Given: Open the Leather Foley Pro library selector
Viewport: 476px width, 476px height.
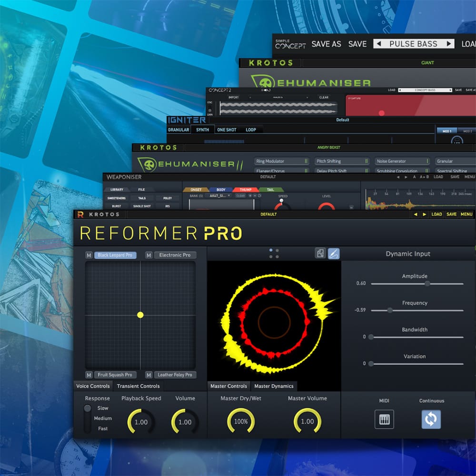Looking at the screenshot, I should click(175, 375).
